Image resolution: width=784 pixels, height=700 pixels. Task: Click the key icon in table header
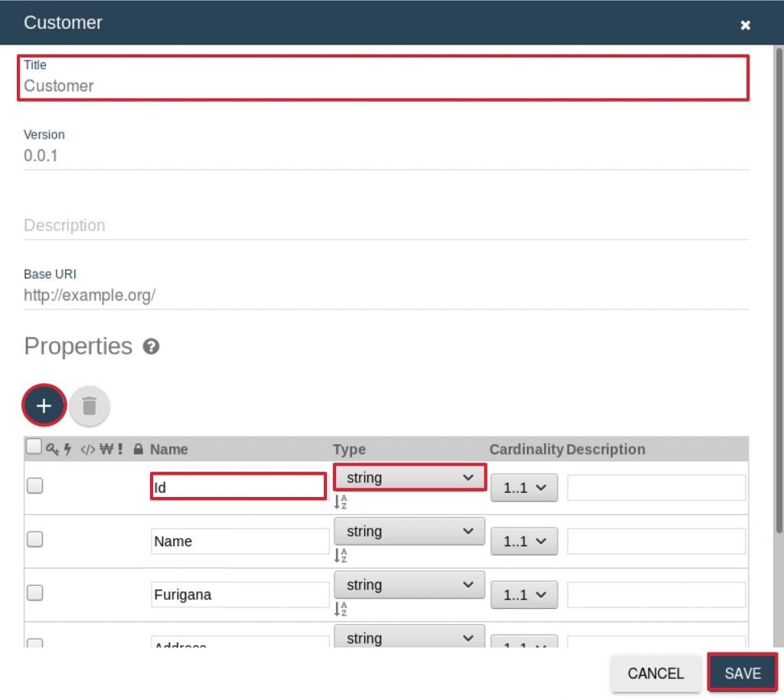click(x=52, y=450)
